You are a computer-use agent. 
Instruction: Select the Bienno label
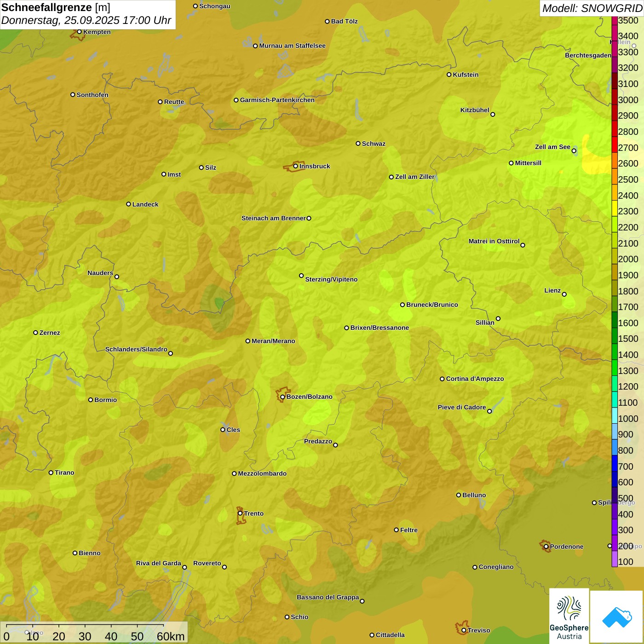tap(89, 553)
